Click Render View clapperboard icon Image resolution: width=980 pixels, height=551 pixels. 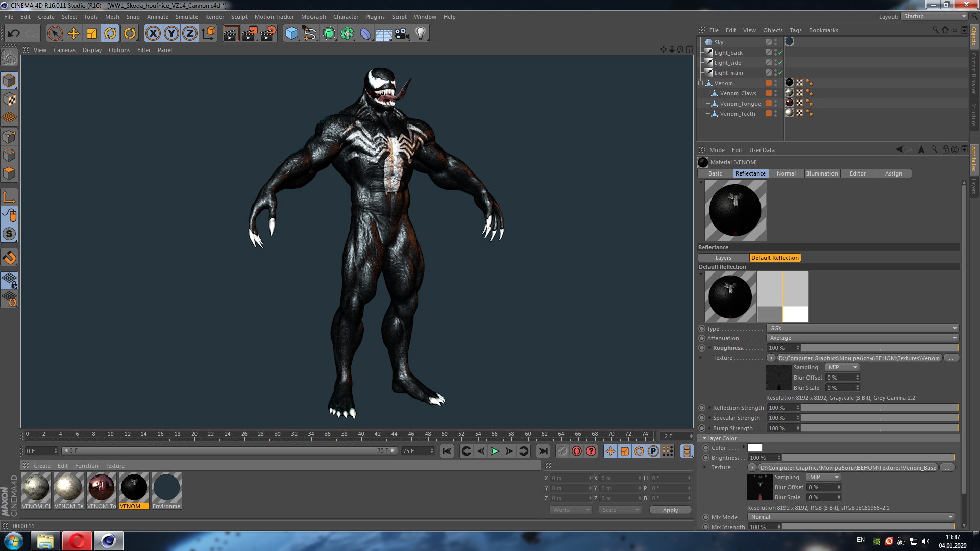(x=231, y=34)
